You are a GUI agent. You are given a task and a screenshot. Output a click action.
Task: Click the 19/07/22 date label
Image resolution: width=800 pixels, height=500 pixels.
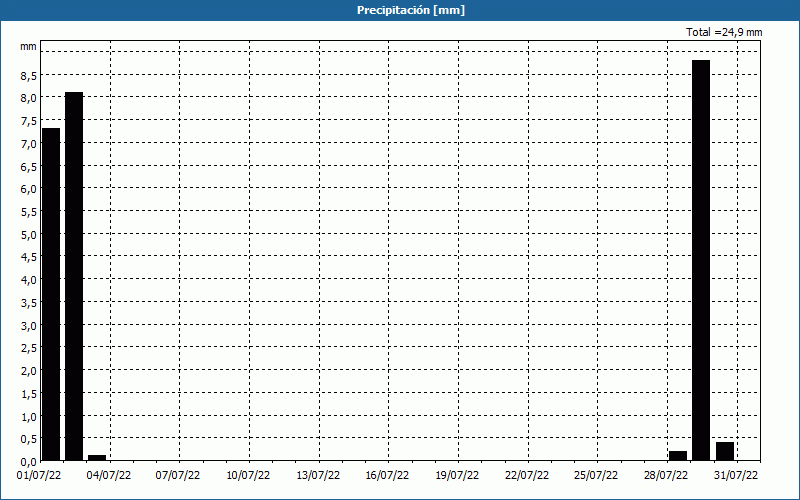tap(457, 476)
